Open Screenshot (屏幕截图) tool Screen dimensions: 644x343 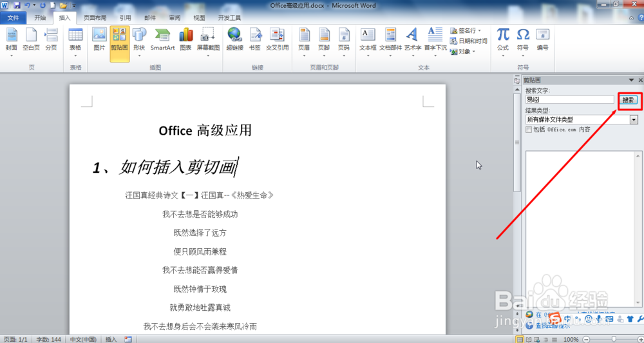point(208,41)
